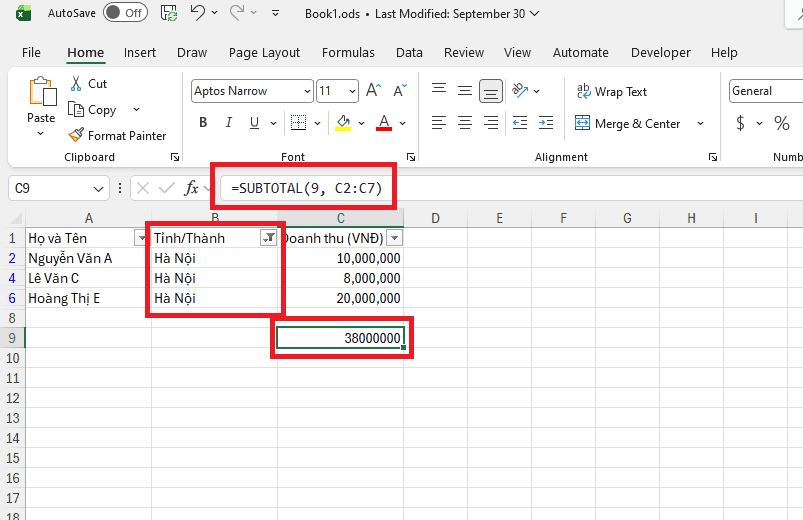Open the Automate tab
Screen dimensions: 803x520
coord(581,52)
